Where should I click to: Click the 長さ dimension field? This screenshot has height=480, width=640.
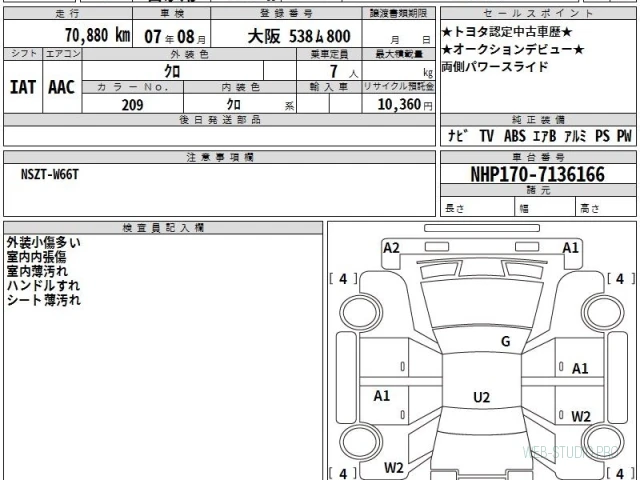(x=477, y=208)
